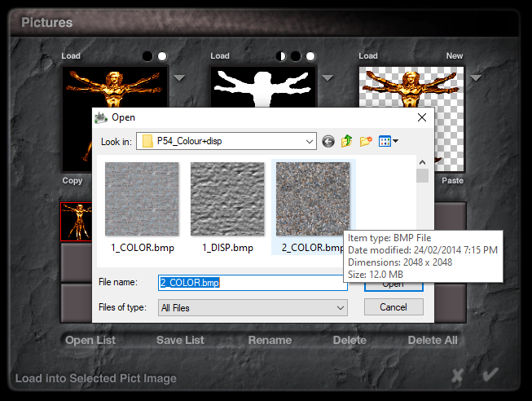Expand the Files of type dropdown

tap(341, 307)
